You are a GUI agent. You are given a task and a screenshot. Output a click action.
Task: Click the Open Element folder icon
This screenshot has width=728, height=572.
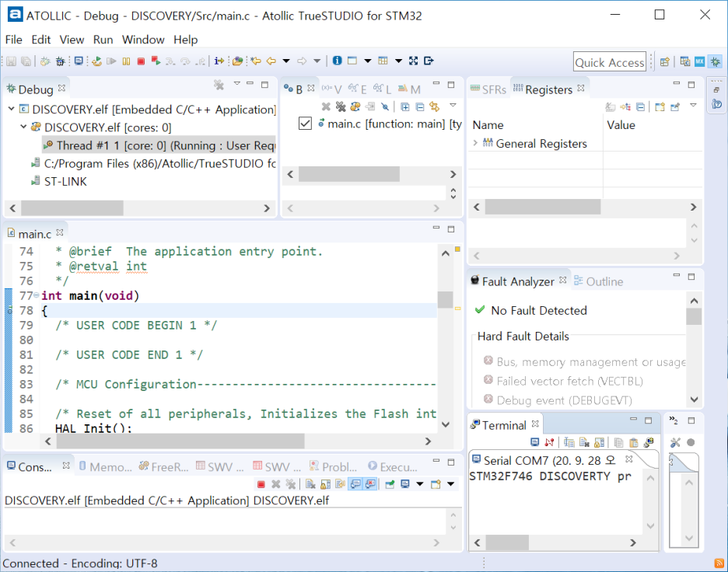(238, 61)
